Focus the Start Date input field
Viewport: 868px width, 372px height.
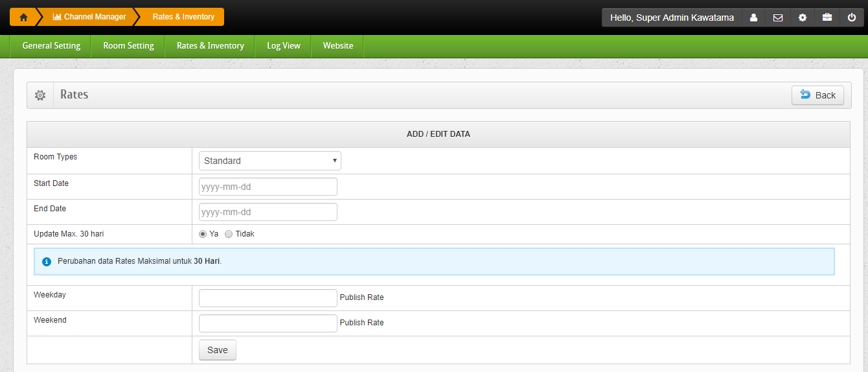268,187
